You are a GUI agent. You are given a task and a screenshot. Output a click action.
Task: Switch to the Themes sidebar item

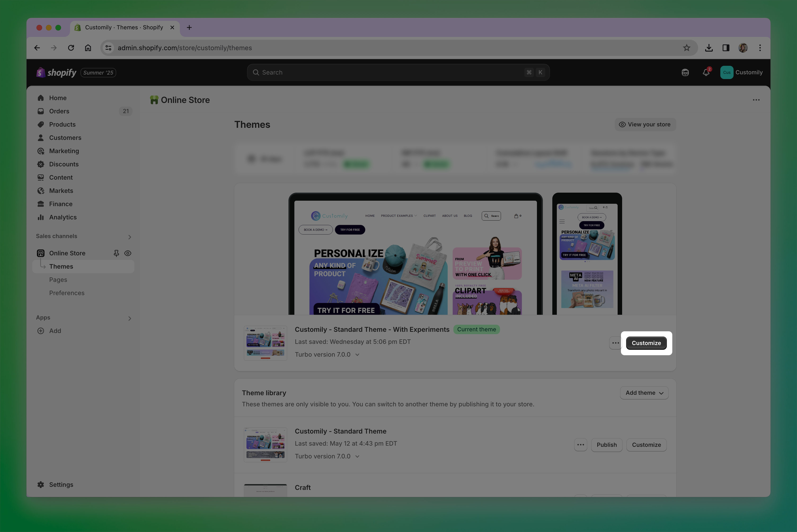pos(62,266)
